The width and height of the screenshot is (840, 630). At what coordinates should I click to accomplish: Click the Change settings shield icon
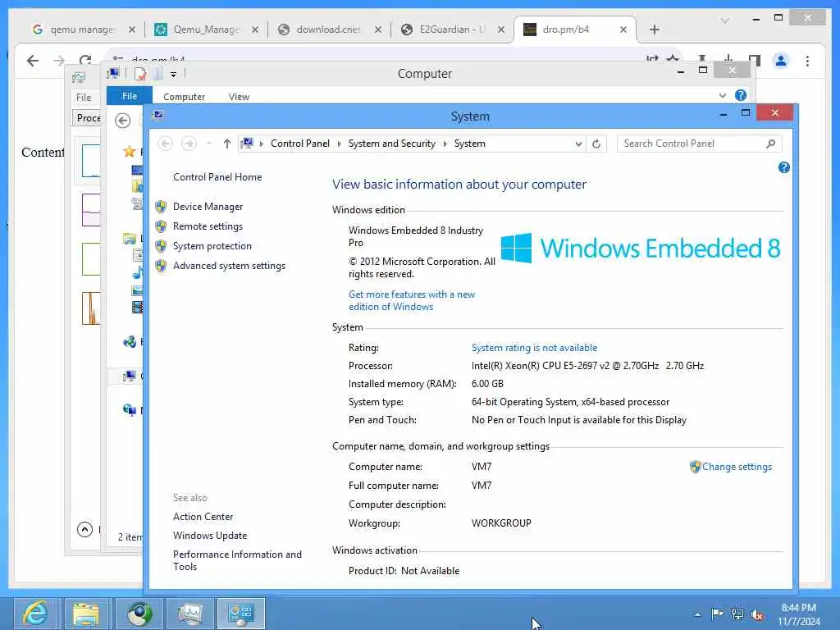coord(695,467)
